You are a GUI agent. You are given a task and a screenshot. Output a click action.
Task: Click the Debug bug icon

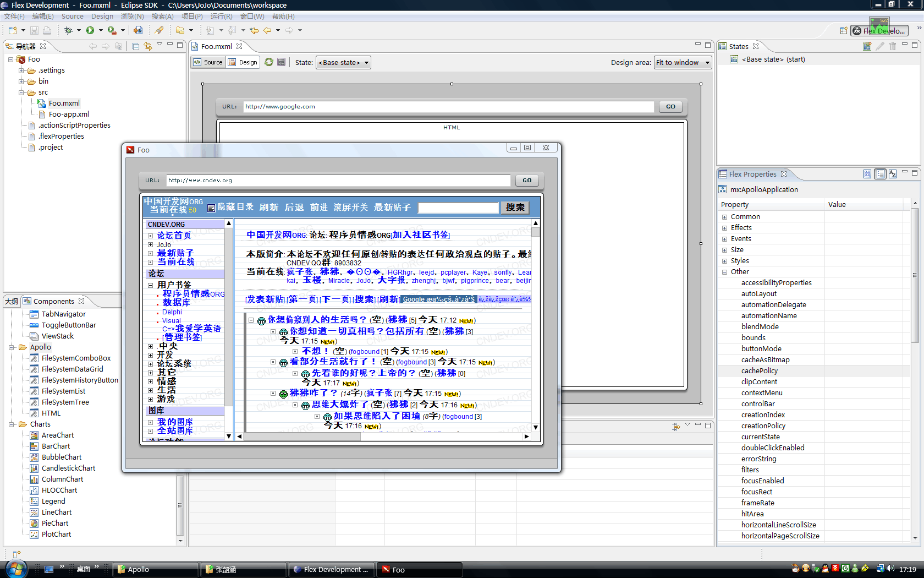68,30
